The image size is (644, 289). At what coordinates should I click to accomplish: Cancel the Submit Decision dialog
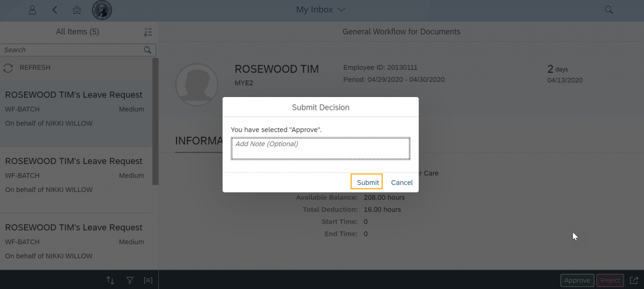(x=401, y=182)
